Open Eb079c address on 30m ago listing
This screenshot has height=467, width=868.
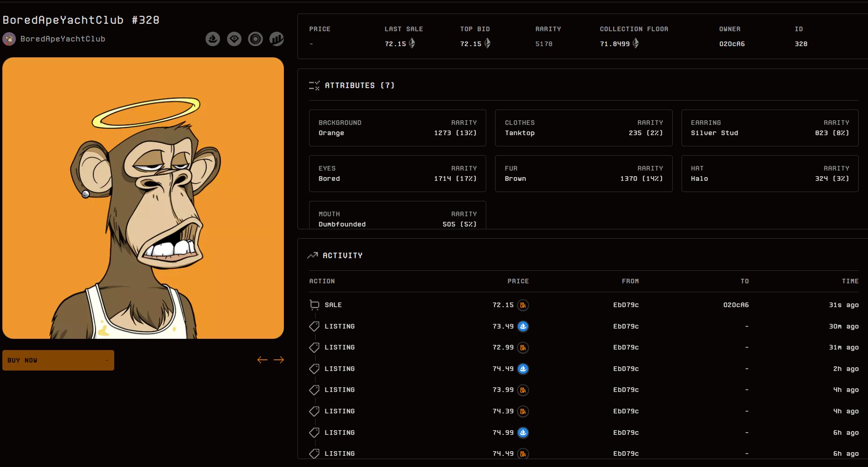pyautogui.click(x=626, y=326)
